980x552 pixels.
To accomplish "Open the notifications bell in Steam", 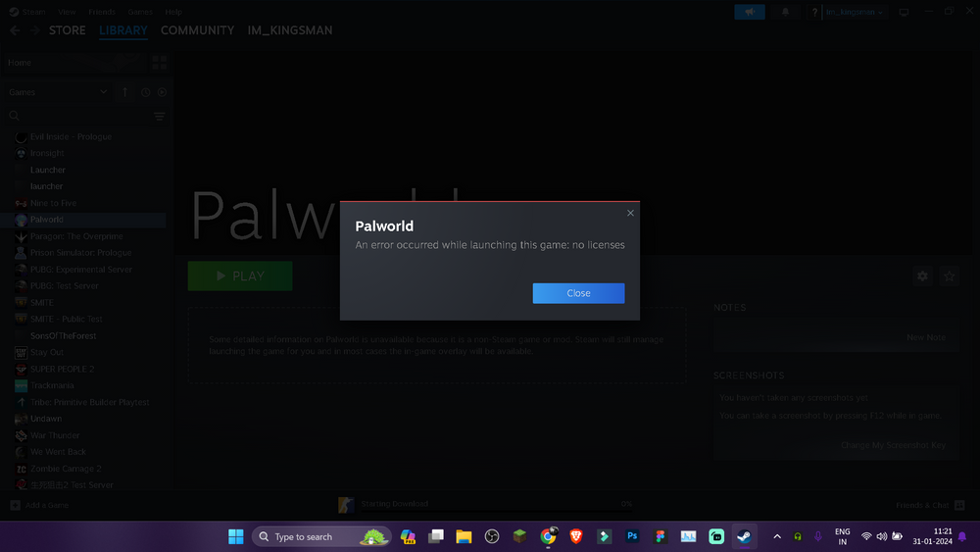I will point(785,12).
